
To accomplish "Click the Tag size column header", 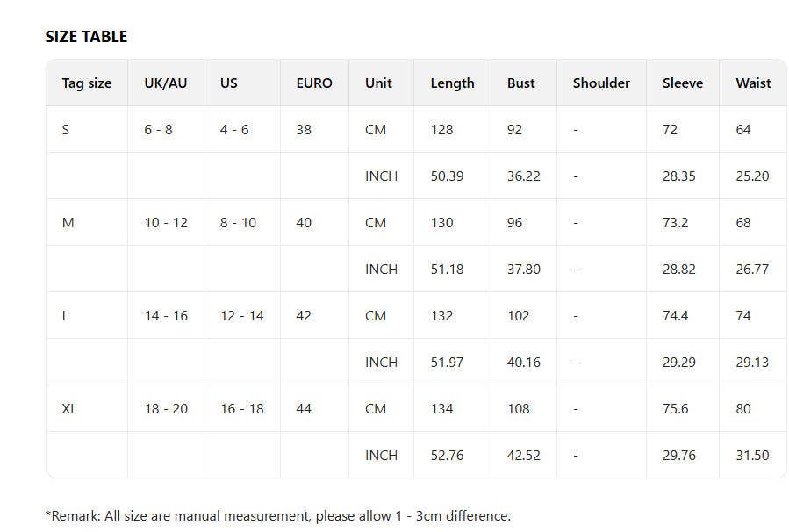I will point(87,83).
